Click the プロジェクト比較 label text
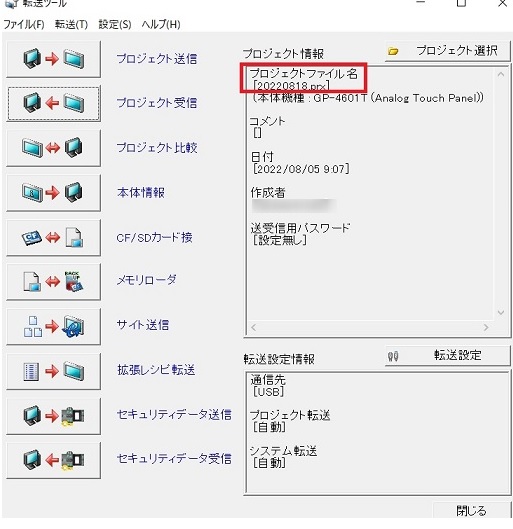 point(157,147)
